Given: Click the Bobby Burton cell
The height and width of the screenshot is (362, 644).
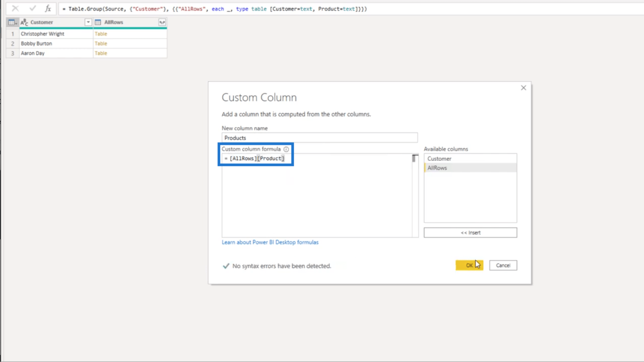Looking at the screenshot, I should tap(56, 43).
